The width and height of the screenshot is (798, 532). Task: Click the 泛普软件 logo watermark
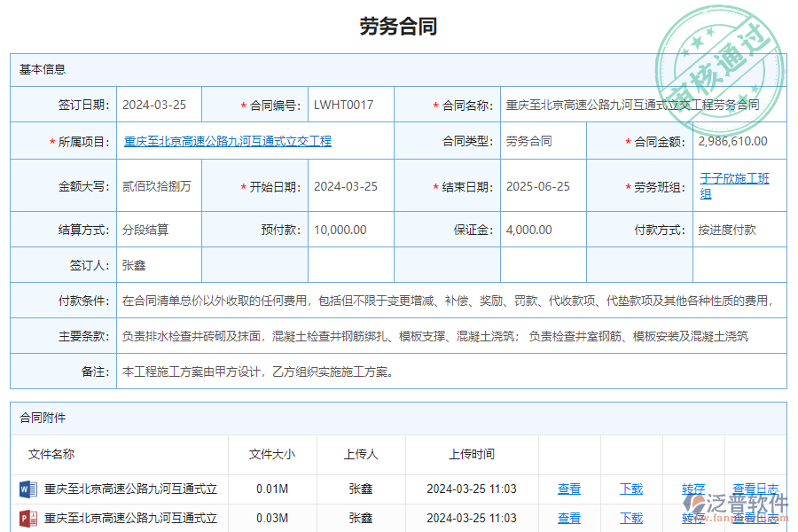pos(741,504)
